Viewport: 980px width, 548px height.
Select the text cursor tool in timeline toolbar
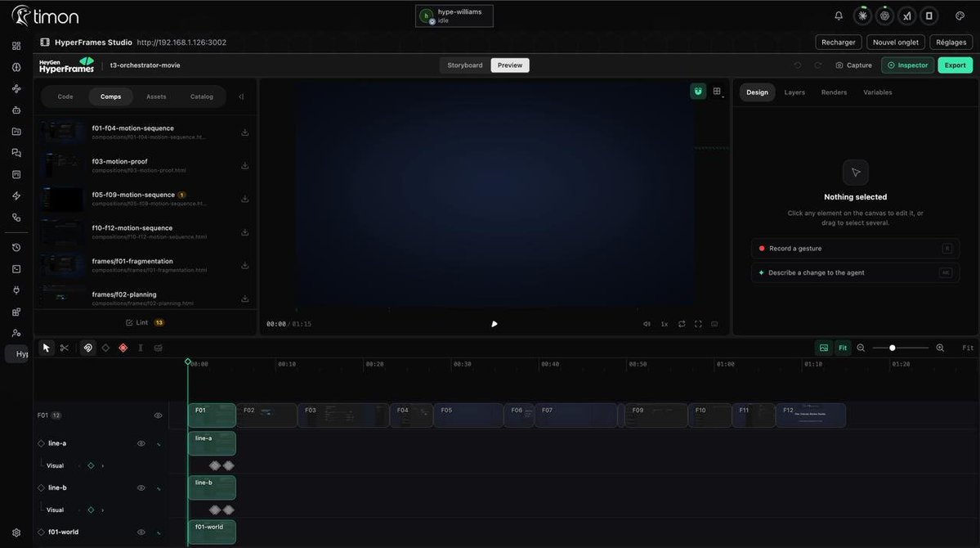tap(141, 348)
